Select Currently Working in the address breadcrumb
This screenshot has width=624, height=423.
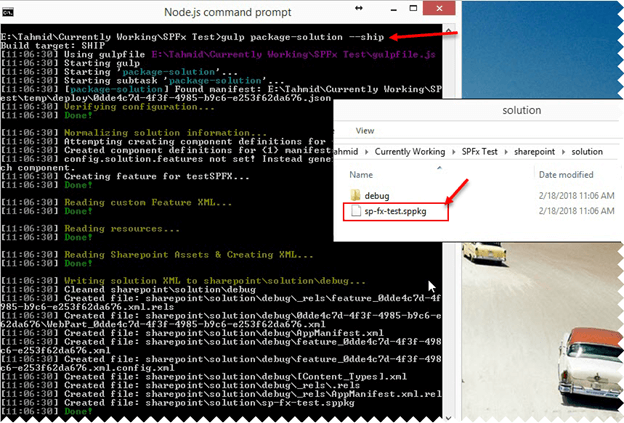[410, 152]
